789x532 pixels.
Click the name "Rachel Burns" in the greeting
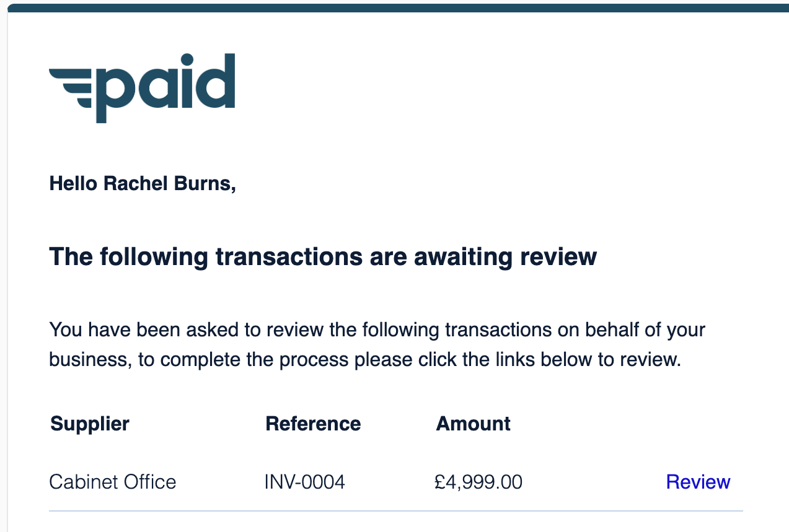point(169,183)
